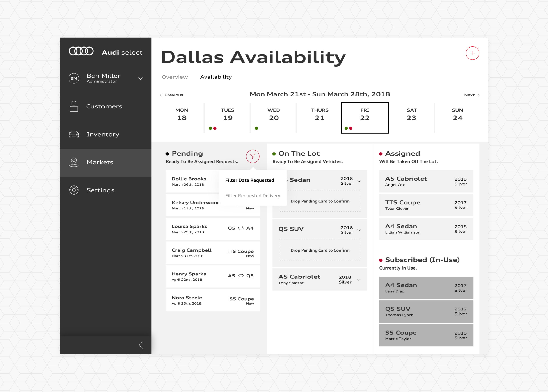
Task: Click swap icon on Louisa Sparks card
Action: coord(241,228)
